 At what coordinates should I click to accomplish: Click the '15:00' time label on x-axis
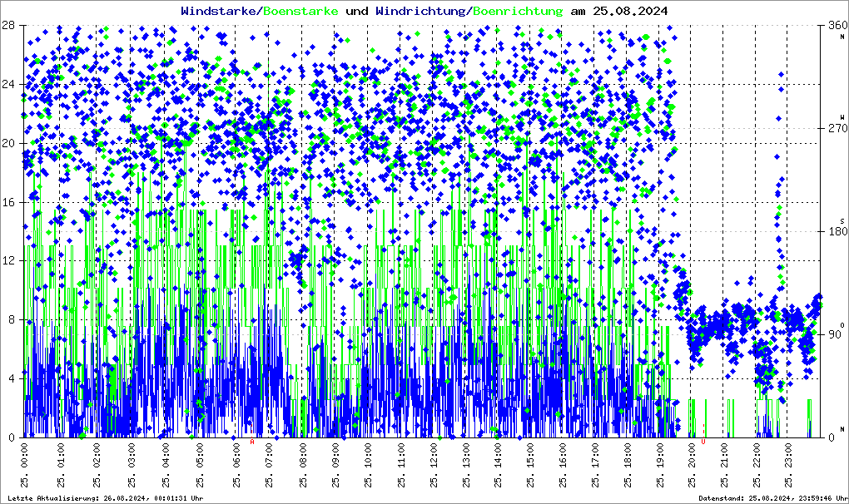(x=531, y=456)
